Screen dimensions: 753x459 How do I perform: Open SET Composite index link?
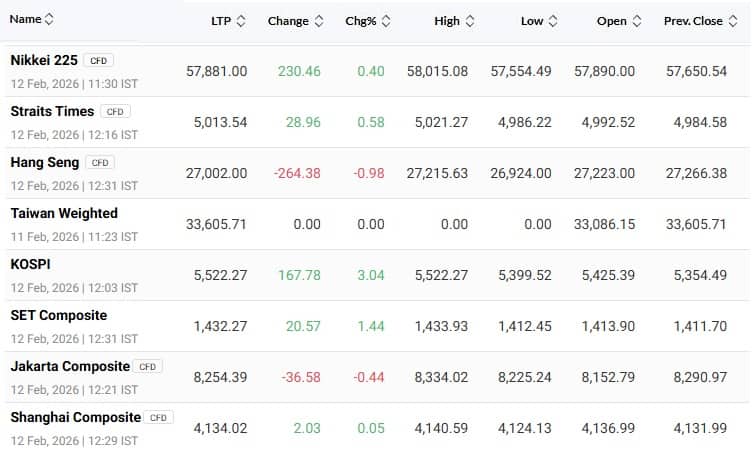(59, 315)
